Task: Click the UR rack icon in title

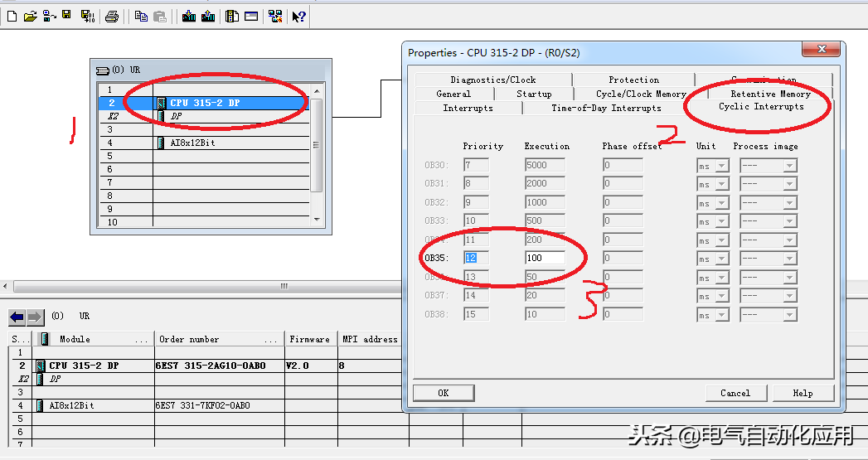Action: (103, 70)
